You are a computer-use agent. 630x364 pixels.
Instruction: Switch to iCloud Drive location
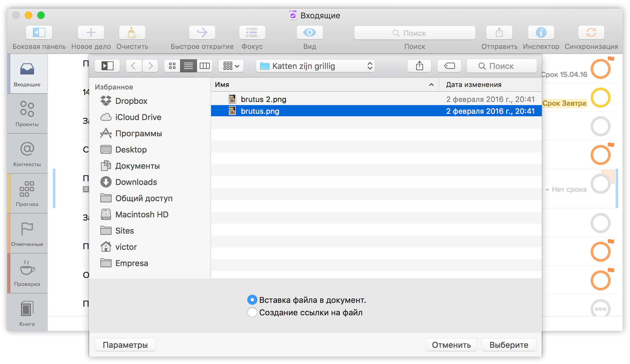click(138, 117)
